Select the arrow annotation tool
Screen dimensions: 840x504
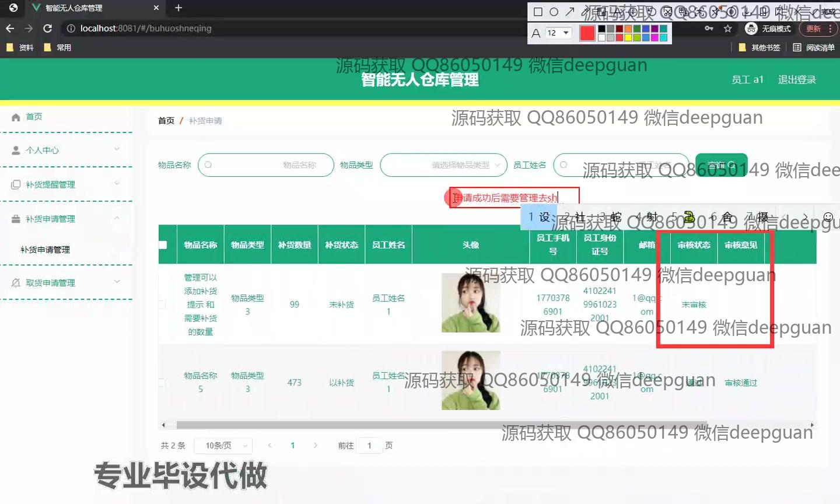pyautogui.click(x=570, y=12)
